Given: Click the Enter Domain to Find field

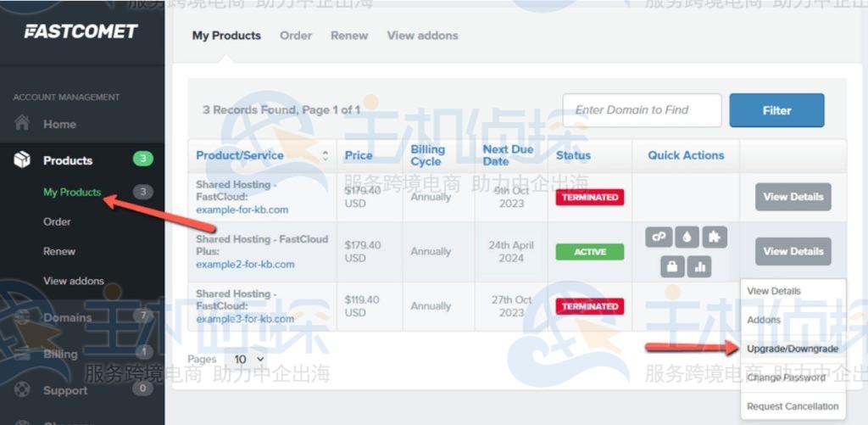Looking at the screenshot, I should point(643,110).
